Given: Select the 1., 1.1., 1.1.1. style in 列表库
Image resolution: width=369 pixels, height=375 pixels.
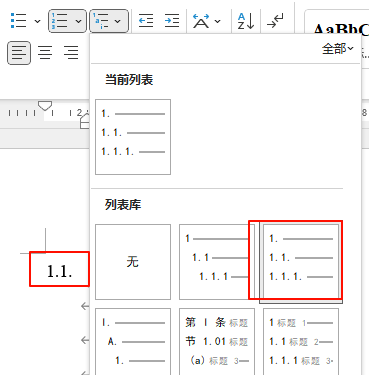Looking at the screenshot, I should point(301,262).
